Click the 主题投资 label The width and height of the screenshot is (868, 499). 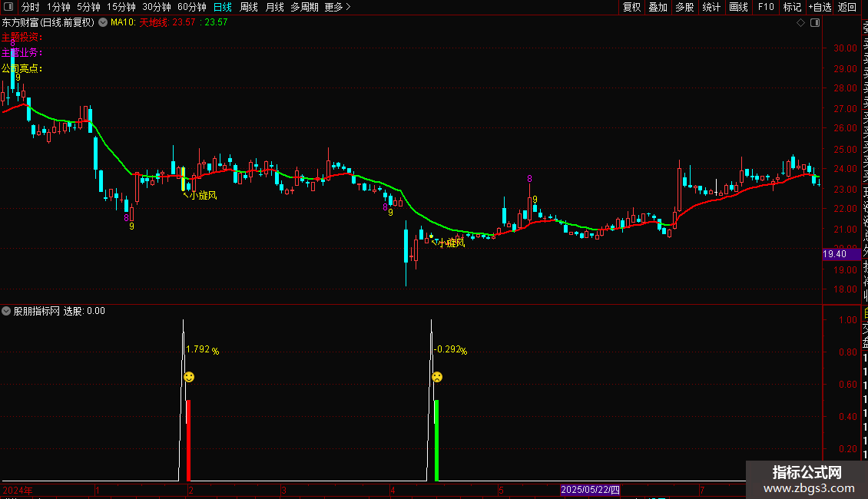[x=22, y=37]
